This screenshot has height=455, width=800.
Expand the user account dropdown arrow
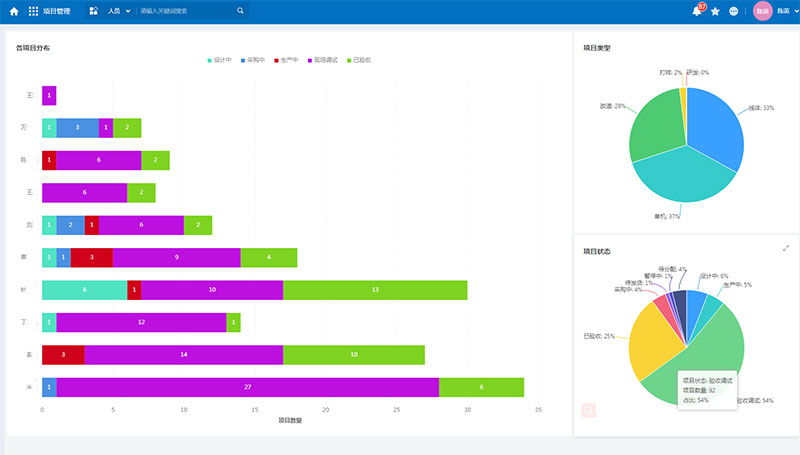point(796,11)
